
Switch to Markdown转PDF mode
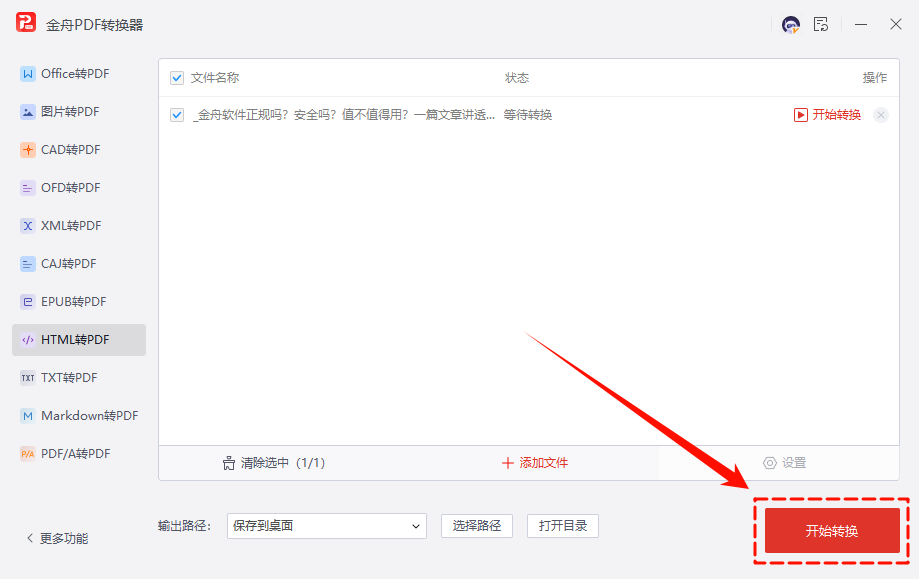coord(78,415)
